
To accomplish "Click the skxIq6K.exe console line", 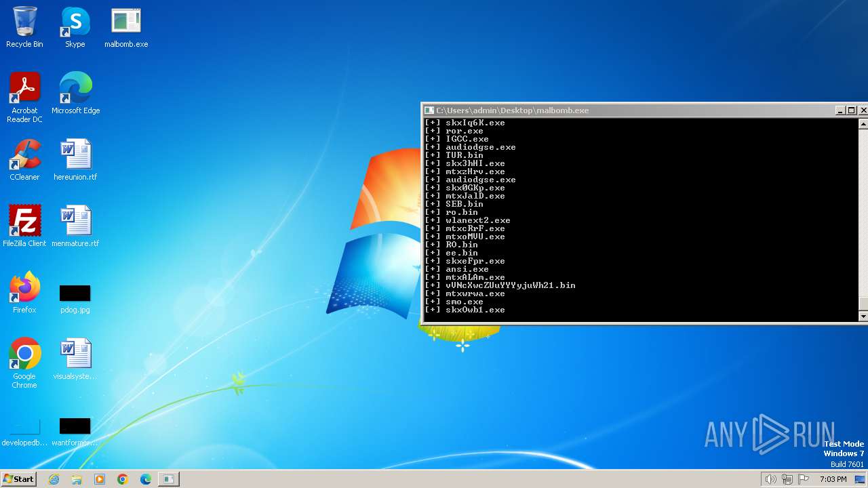I will pyautogui.click(x=465, y=123).
